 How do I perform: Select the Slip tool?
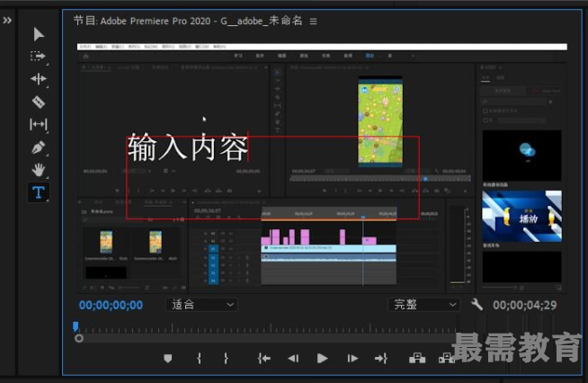(38, 124)
